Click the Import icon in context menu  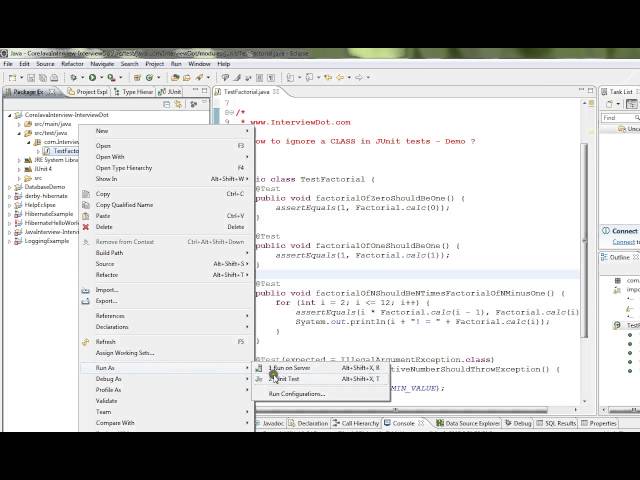(85, 290)
